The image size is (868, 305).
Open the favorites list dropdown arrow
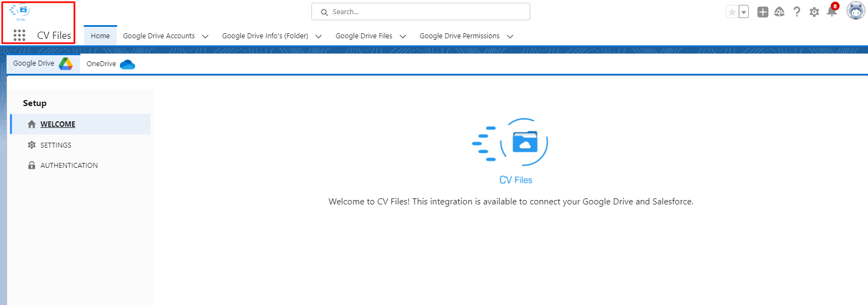pyautogui.click(x=744, y=12)
